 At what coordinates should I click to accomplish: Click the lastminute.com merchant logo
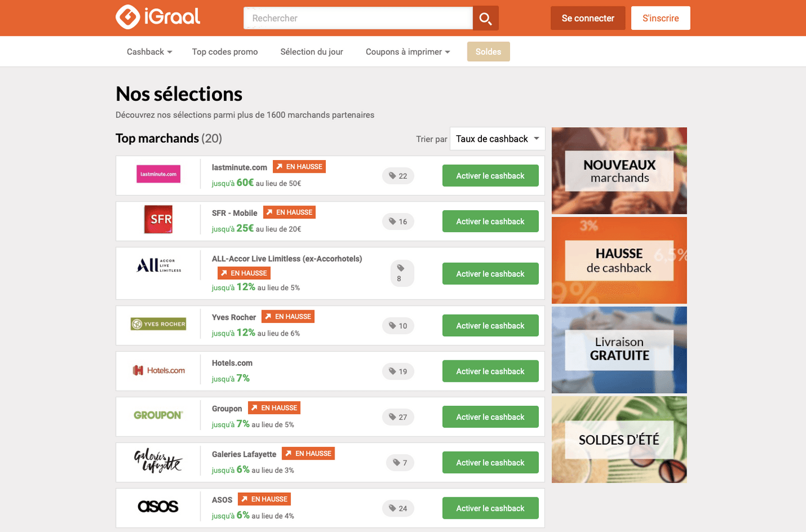[158, 174]
